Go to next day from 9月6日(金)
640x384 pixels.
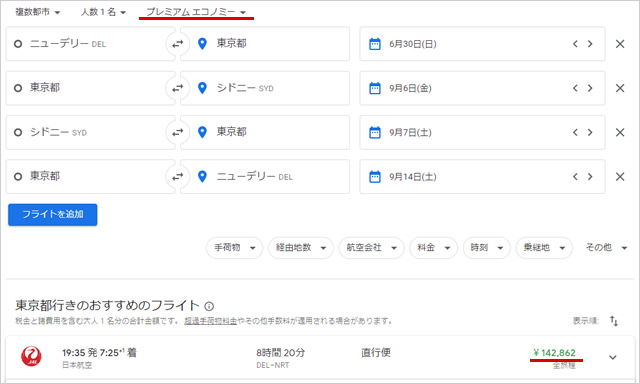590,88
